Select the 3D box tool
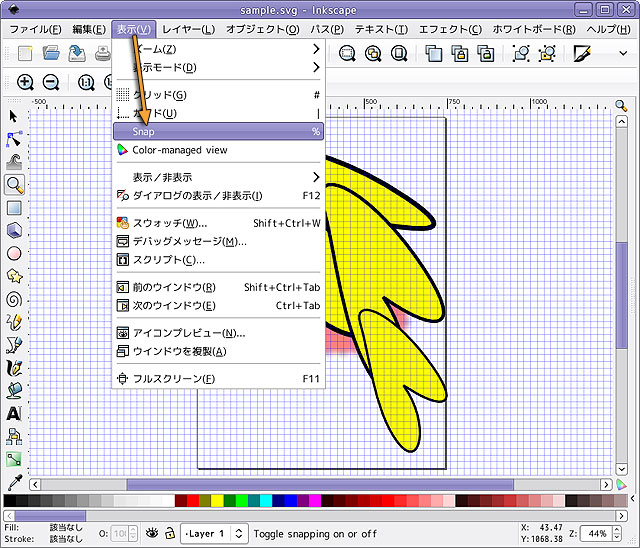This screenshot has width=640, height=548. [x=14, y=230]
